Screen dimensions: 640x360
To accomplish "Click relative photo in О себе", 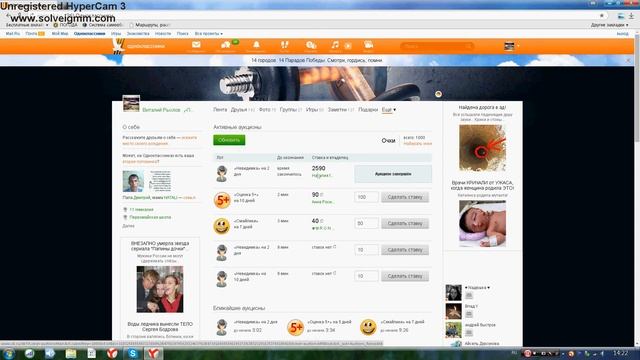I will (x=133, y=181).
